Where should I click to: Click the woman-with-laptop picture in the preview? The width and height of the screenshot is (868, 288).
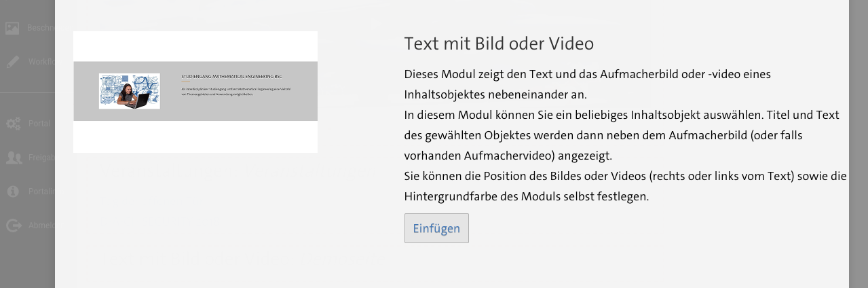coord(129,91)
